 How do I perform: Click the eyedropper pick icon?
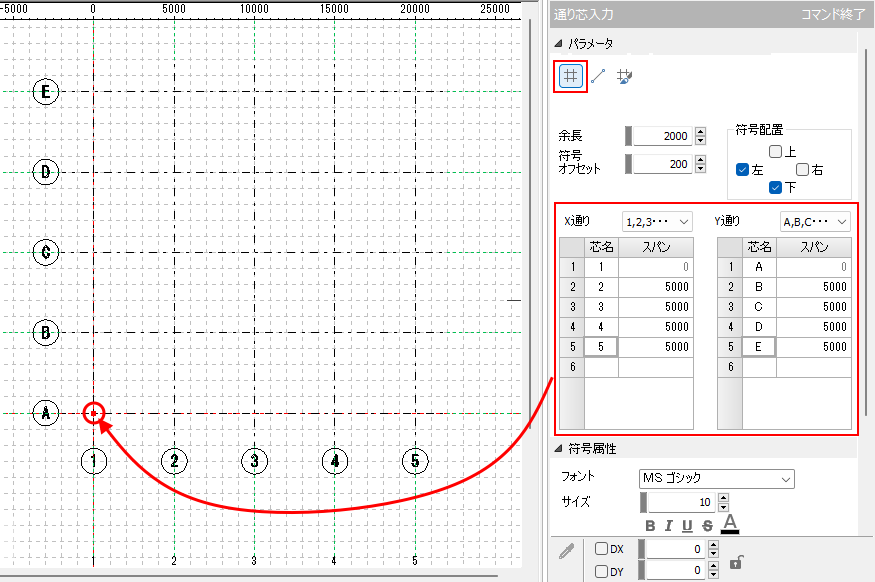tap(566, 549)
